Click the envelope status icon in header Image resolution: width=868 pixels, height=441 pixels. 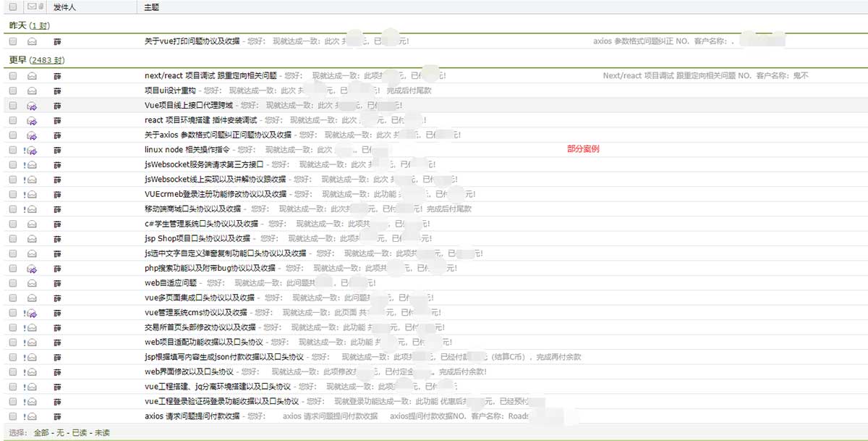coord(31,7)
